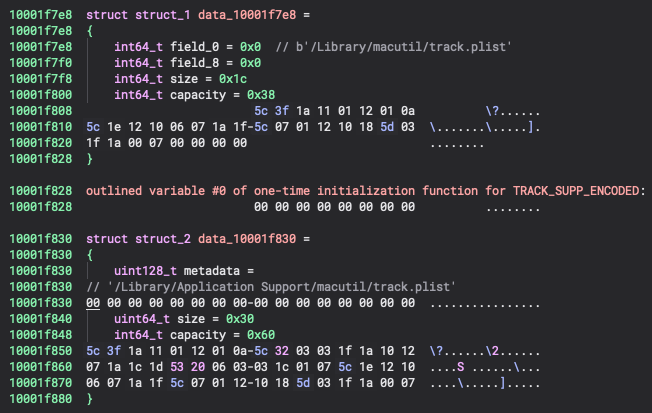This screenshot has height=413, width=652.
Task: Select the data_10001f7e8 symbol name
Action: tap(246, 16)
